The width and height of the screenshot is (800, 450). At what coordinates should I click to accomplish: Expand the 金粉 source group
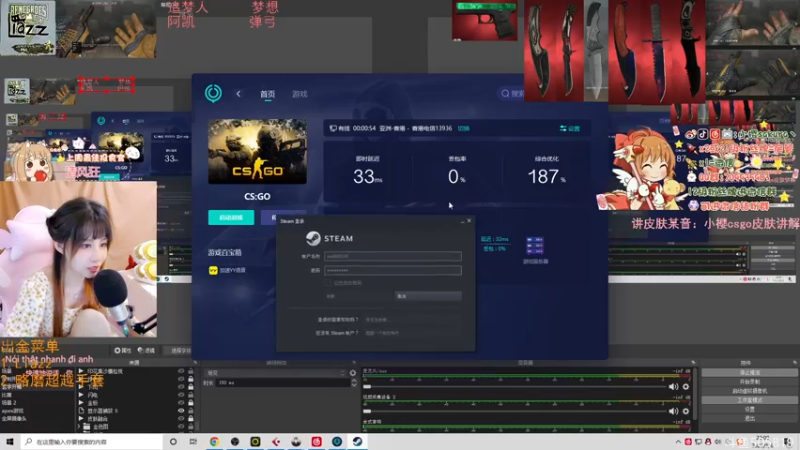click(81, 403)
